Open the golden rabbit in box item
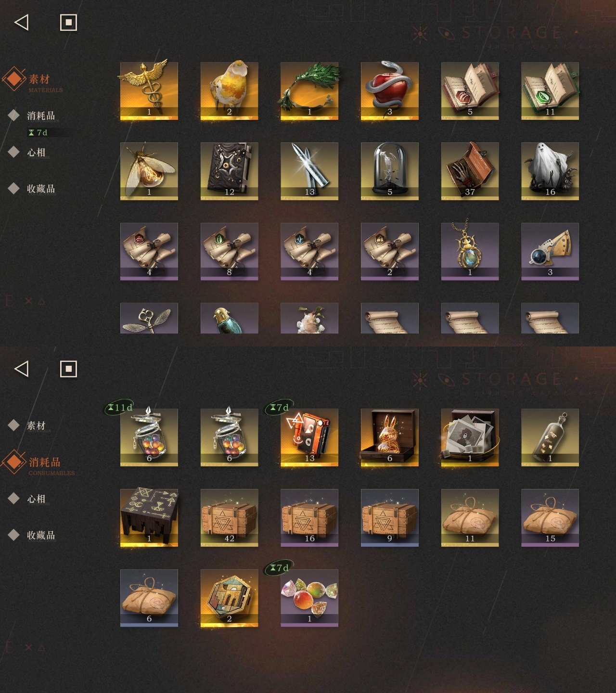The image size is (616, 693). (x=389, y=437)
